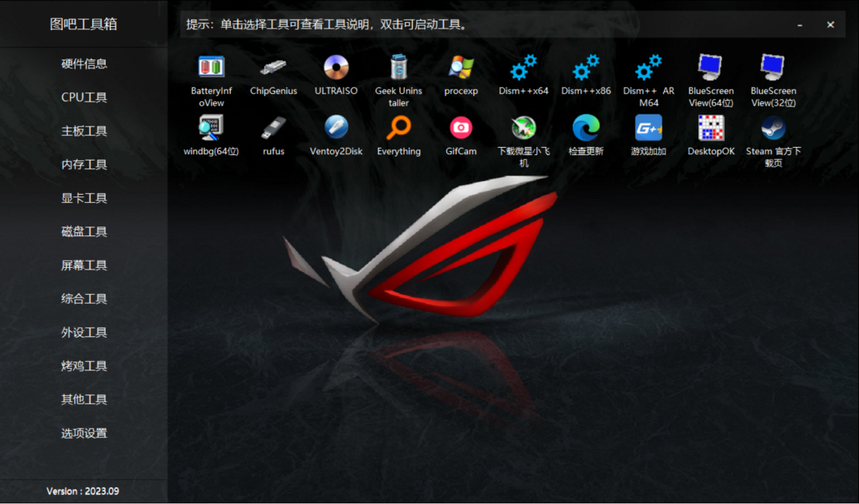Select the ULTRAISO icon
The height and width of the screenshot is (504, 859).
pyautogui.click(x=336, y=68)
